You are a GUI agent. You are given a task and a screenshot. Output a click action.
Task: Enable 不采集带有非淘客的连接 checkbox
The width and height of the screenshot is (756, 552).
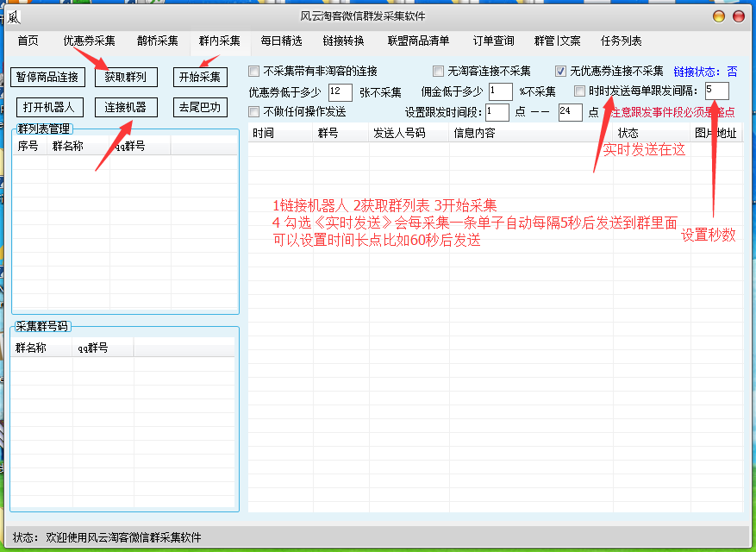(x=253, y=72)
